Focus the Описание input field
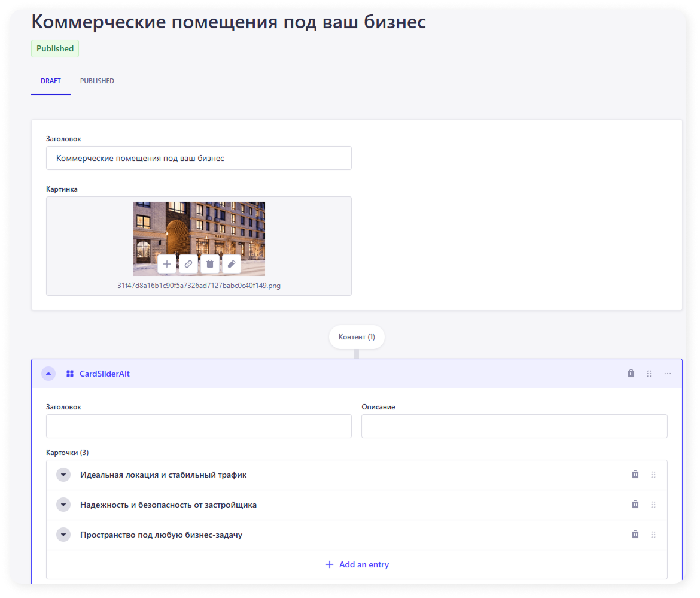The image size is (700, 598). point(514,426)
